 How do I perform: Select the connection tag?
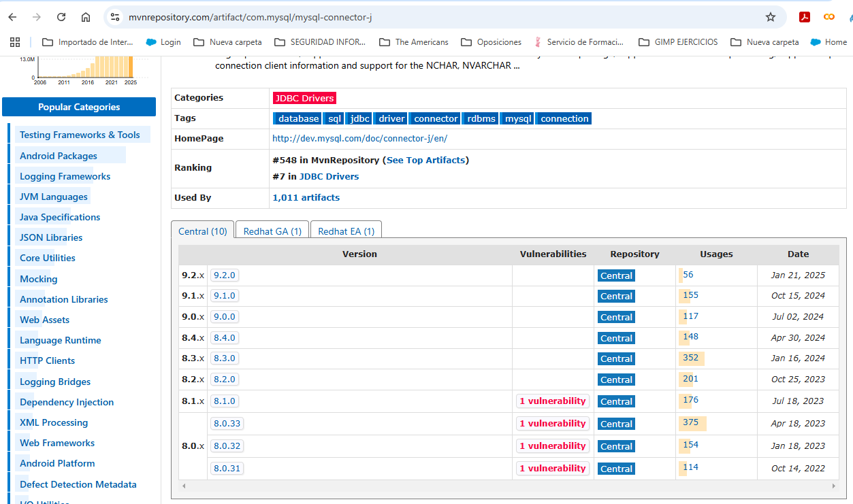pos(564,118)
